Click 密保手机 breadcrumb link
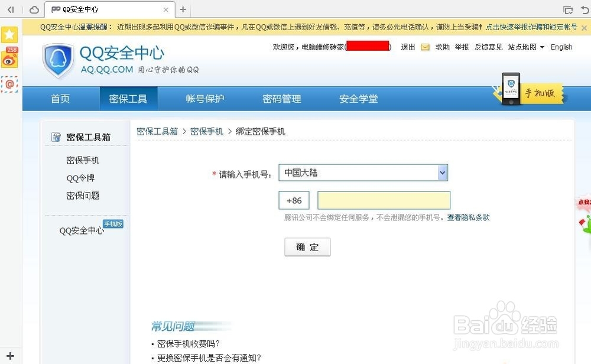591x364 pixels. point(206,132)
